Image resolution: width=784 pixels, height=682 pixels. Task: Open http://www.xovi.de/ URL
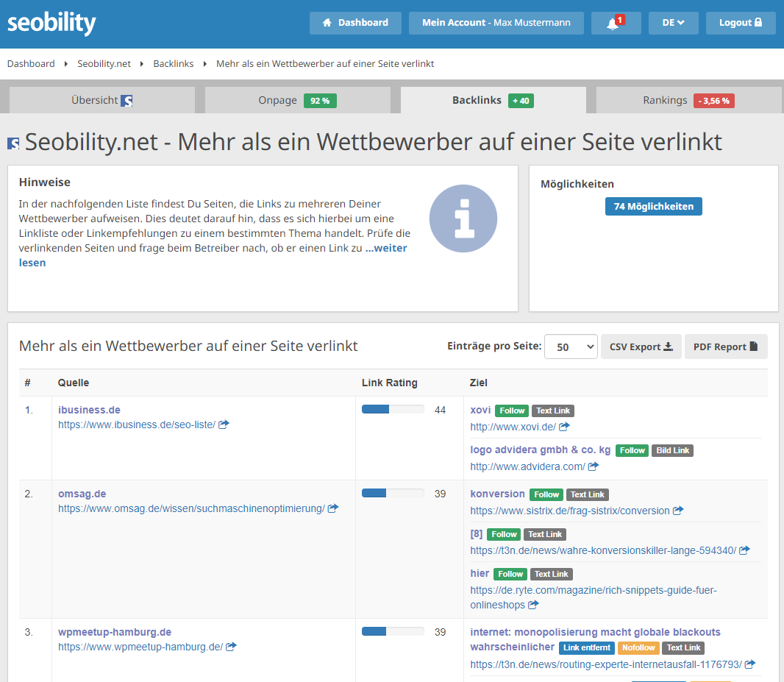(x=513, y=427)
